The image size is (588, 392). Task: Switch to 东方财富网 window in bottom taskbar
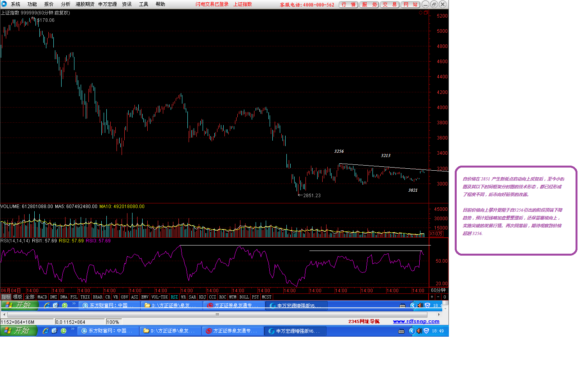tap(108, 331)
